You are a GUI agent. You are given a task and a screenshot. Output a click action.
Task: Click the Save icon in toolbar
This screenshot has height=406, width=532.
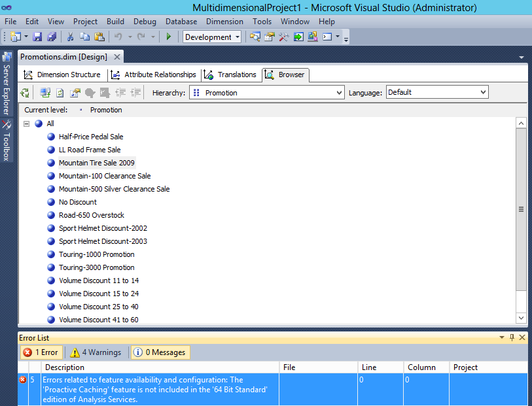pos(37,37)
